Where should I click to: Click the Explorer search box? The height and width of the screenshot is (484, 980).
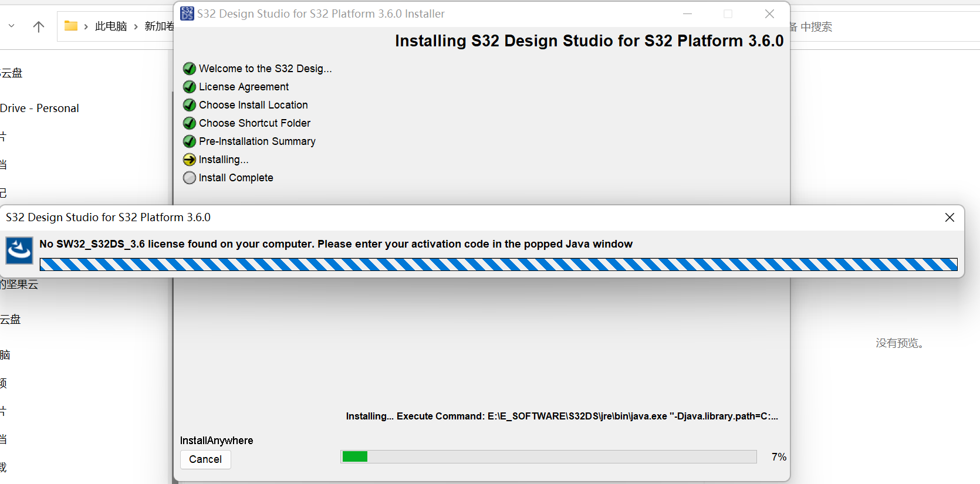coord(885,26)
